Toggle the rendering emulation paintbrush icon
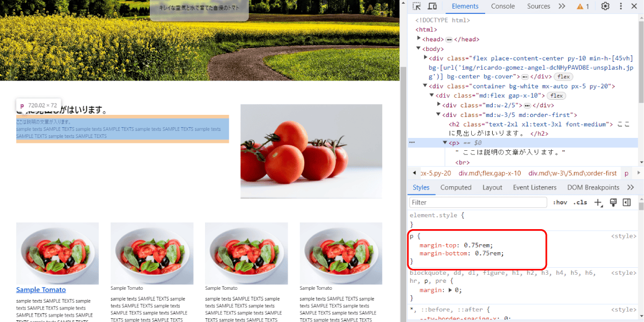 613,202
